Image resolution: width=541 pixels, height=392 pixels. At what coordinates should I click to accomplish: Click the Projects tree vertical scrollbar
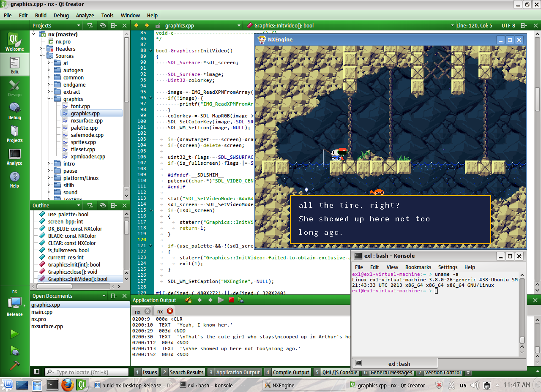(x=127, y=70)
